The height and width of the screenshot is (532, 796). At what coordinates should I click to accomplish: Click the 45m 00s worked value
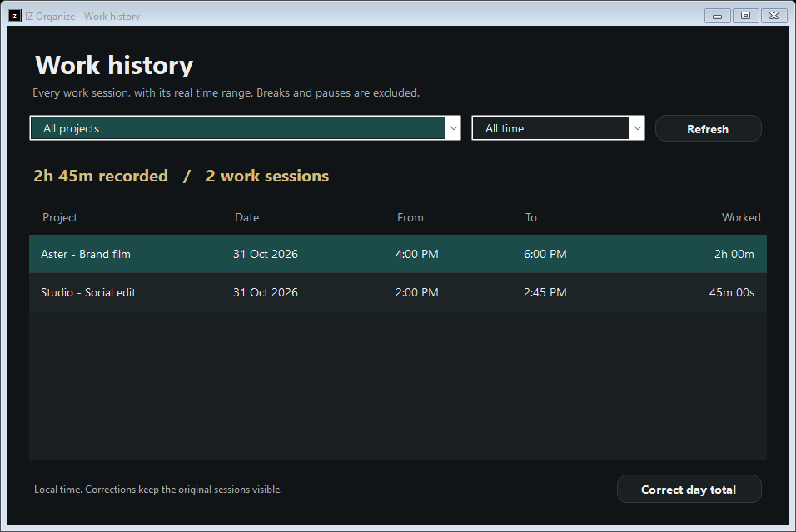[x=732, y=292]
